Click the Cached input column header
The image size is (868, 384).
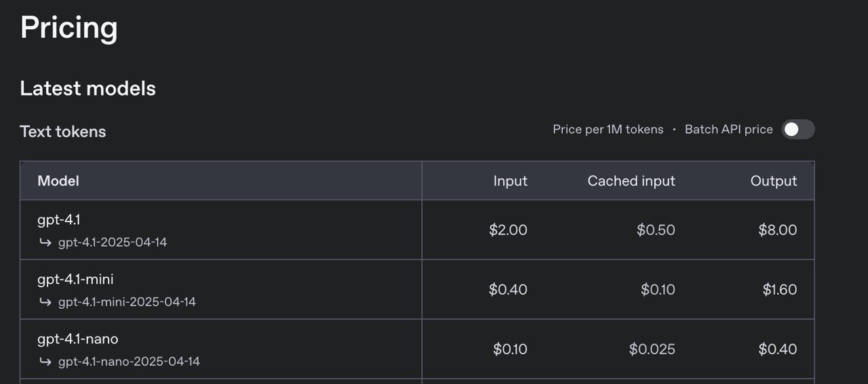coord(631,181)
